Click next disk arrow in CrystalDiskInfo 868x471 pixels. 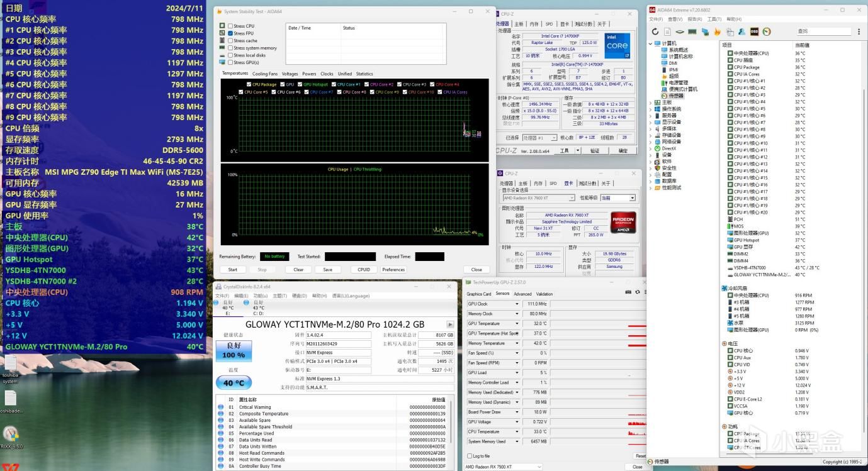450,324
